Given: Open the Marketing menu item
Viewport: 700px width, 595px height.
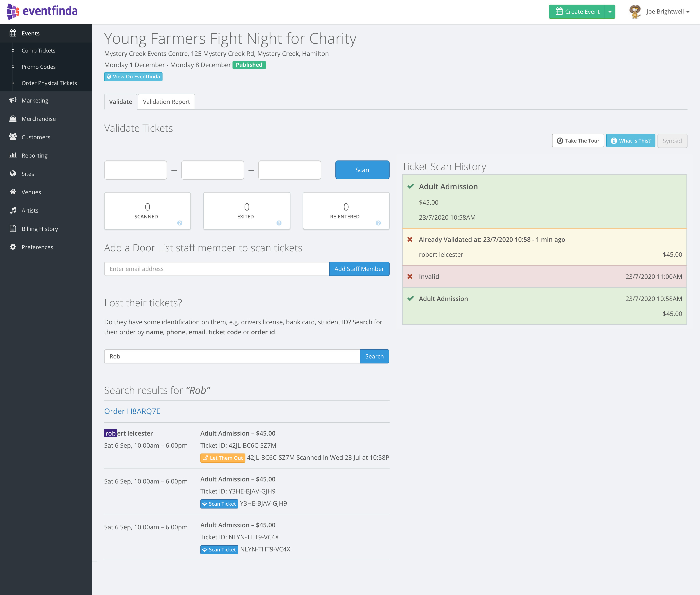Looking at the screenshot, I should click(x=35, y=100).
